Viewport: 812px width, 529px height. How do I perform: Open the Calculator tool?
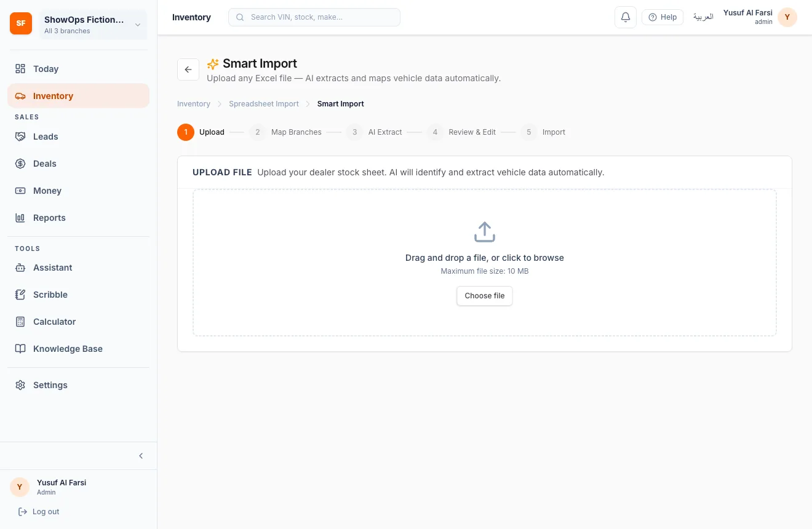coord(78,322)
